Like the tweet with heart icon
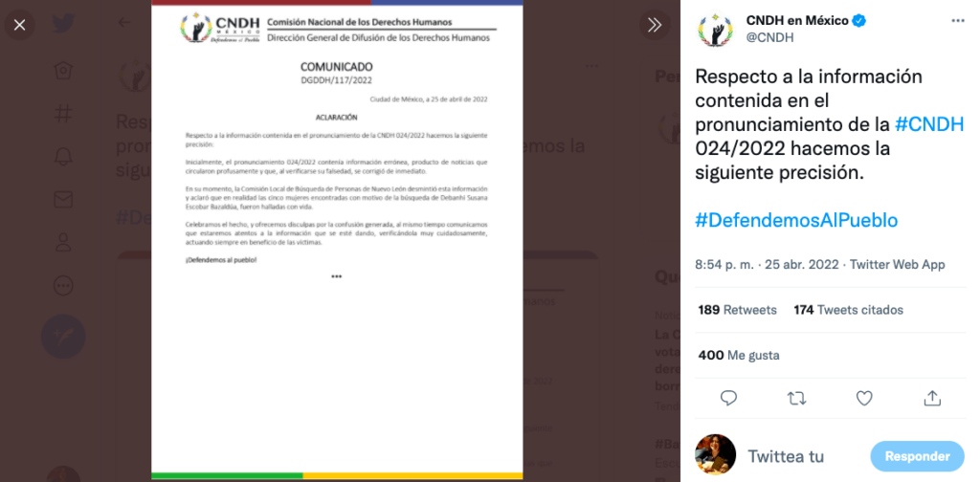 [x=864, y=398]
